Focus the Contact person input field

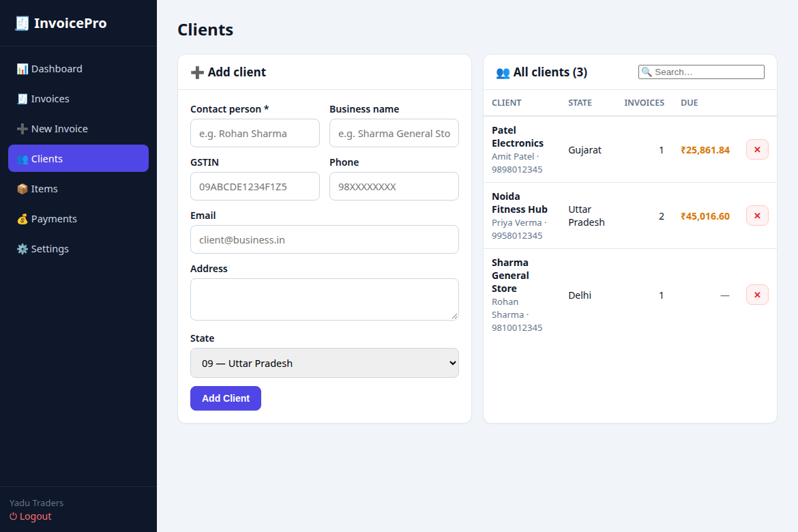click(x=255, y=134)
